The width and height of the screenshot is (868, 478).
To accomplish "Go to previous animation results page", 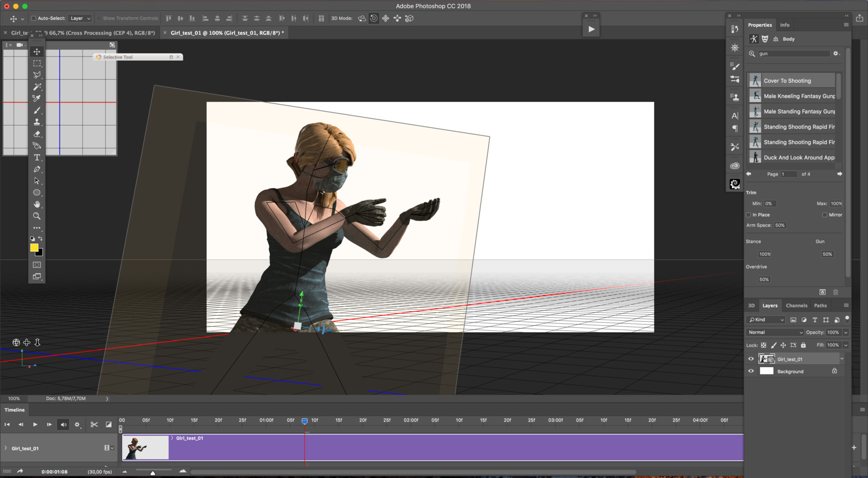I will (749, 174).
